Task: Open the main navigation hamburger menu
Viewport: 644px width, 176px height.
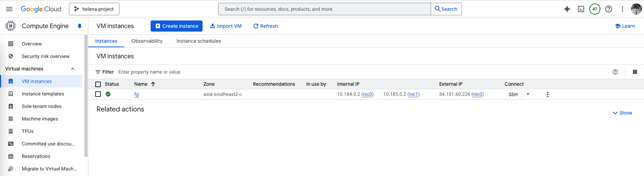Action: (x=9, y=9)
